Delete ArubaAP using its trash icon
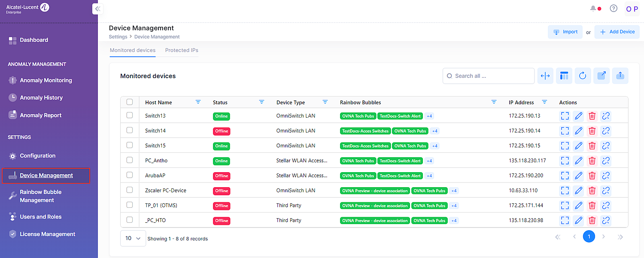 coord(592,175)
